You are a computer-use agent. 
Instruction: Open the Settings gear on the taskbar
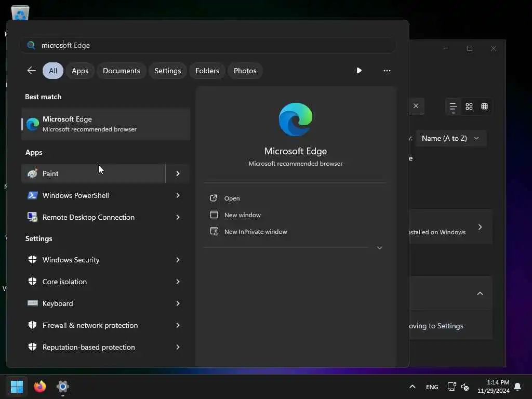tap(63, 387)
